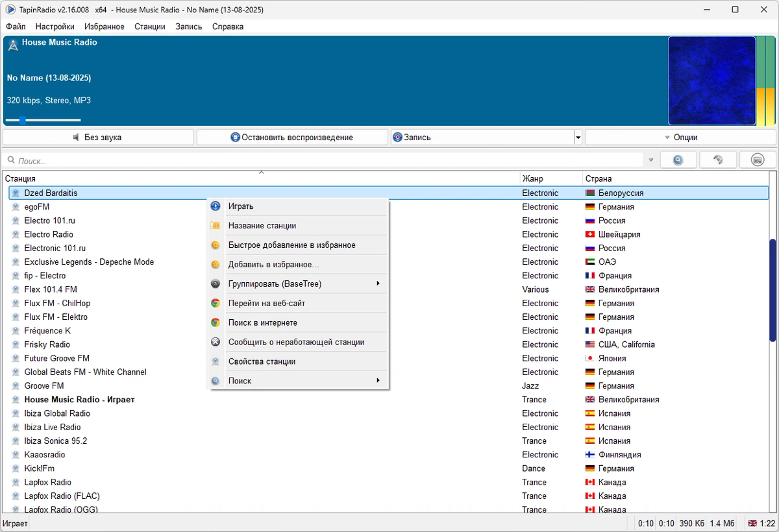The width and height of the screenshot is (779, 532).
Task: Expand the Группировать (BaseTree) submenu arrow
Action: click(x=378, y=284)
